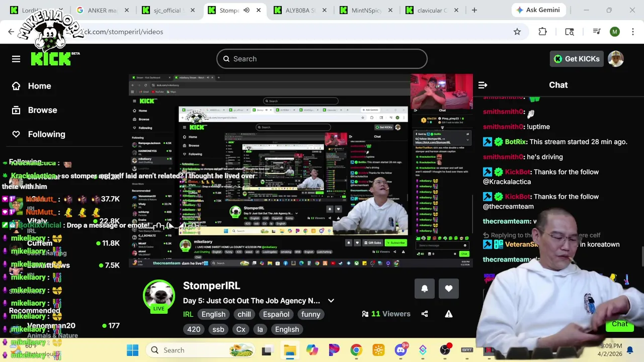Switch to the clavicular browser tab
This screenshot has height=362, width=644.
pyautogui.click(x=432, y=10)
